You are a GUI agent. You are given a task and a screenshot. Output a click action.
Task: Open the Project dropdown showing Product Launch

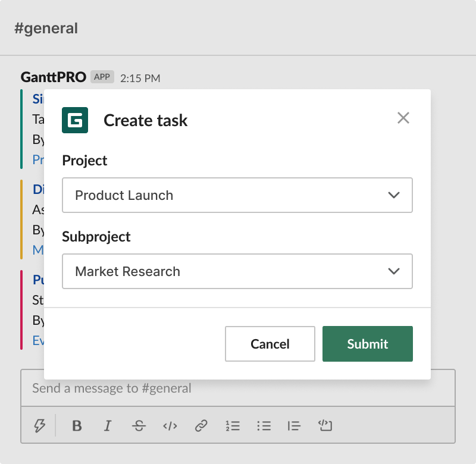click(237, 195)
